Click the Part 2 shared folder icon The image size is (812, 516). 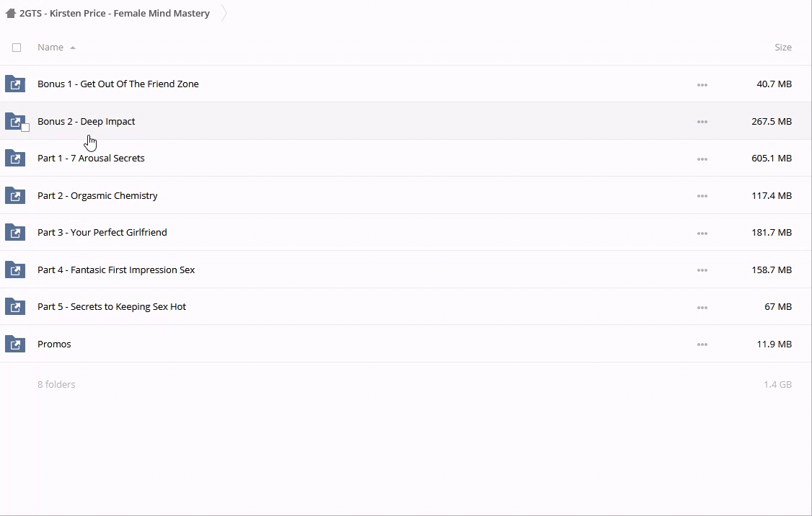coord(15,196)
